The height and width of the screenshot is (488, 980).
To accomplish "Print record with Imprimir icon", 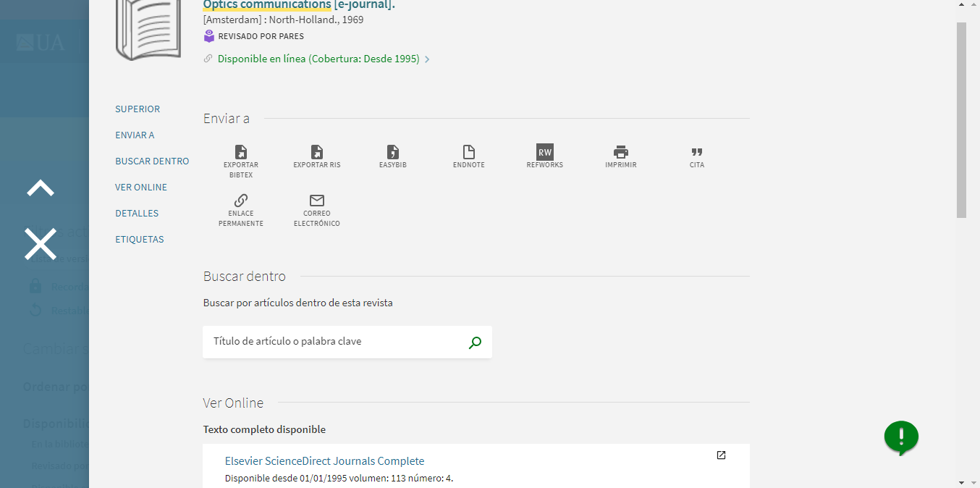I will [621, 153].
